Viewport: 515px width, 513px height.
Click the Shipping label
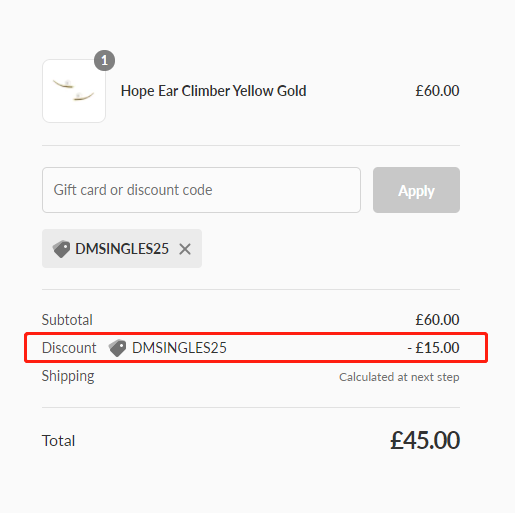[68, 376]
